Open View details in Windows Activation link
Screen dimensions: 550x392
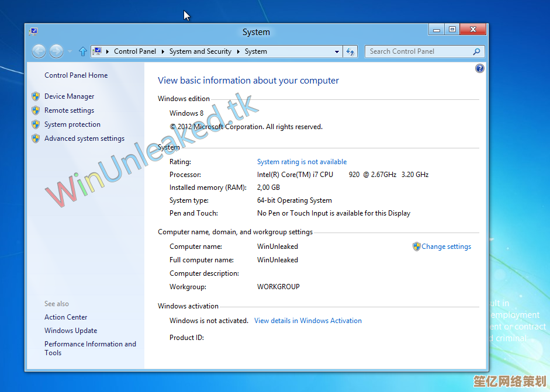pyautogui.click(x=307, y=321)
